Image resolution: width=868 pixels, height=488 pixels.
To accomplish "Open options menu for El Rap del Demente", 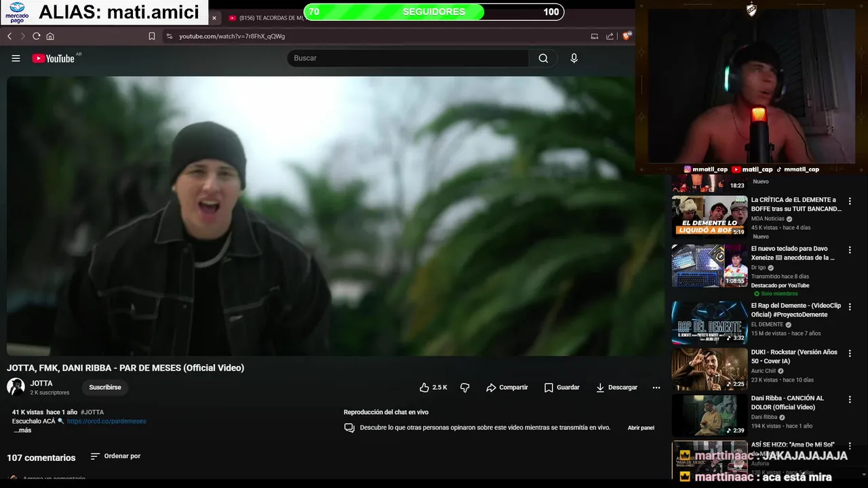I will coord(850,307).
